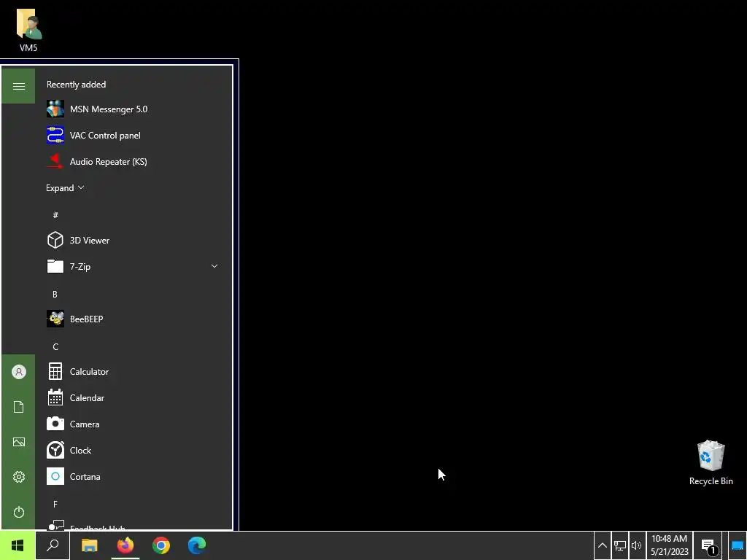Open Documents from Start sidebar

tap(18, 407)
